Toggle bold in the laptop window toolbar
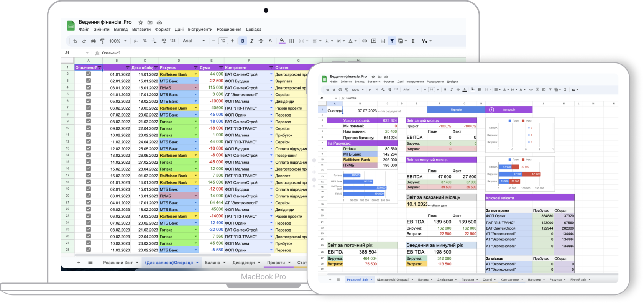 pyautogui.click(x=243, y=41)
